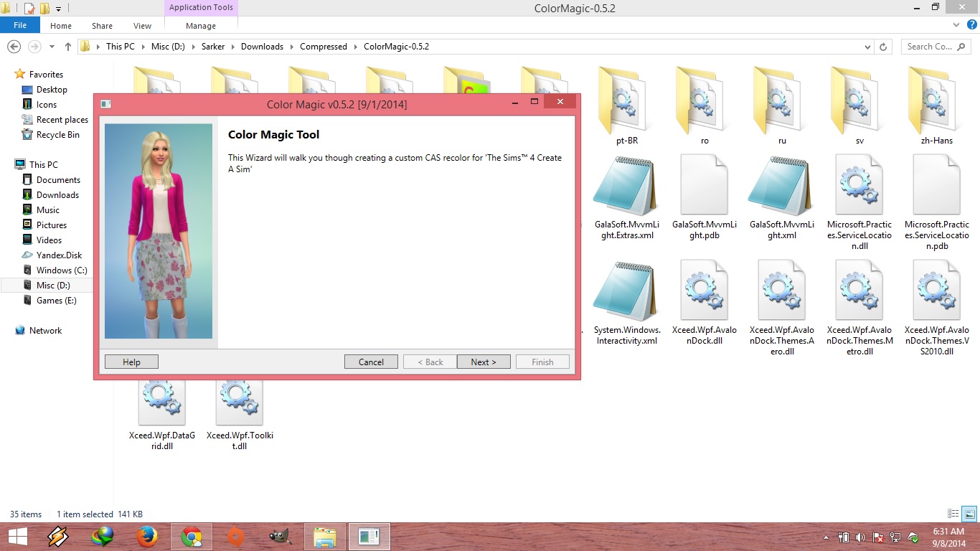980x551 pixels.
Task: Switch to details view in status bar
Action: click(953, 514)
